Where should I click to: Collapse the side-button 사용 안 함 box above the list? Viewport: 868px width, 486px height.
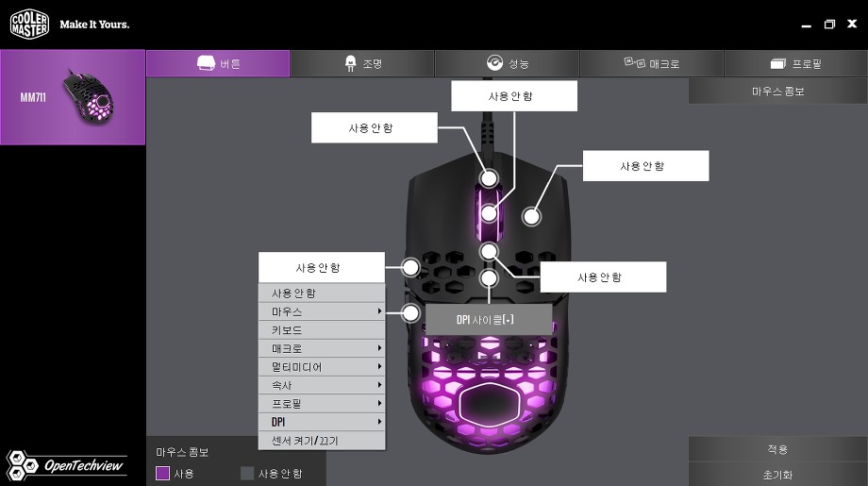pos(322,267)
